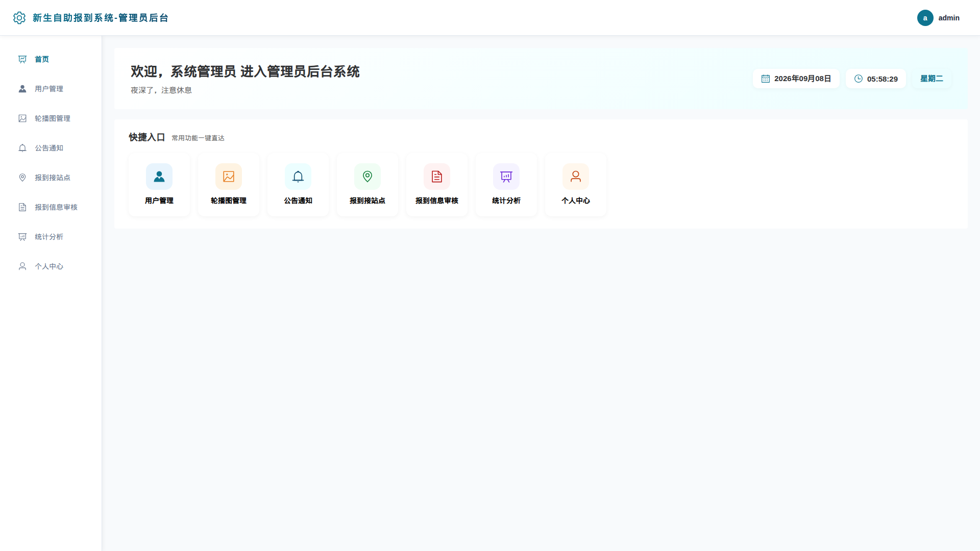Click the time text 05:58:29
The width and height of the screenshot is (980, 551).
point(882,79)
